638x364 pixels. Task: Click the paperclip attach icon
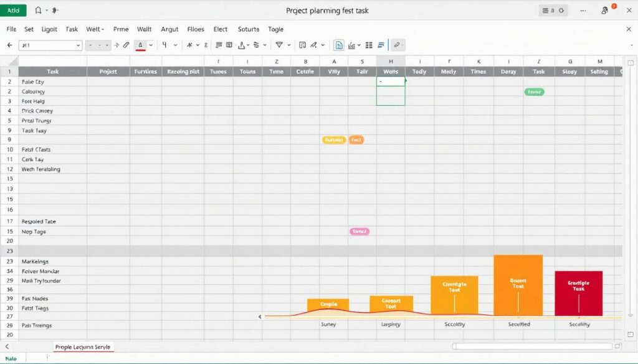click(126, 45)
